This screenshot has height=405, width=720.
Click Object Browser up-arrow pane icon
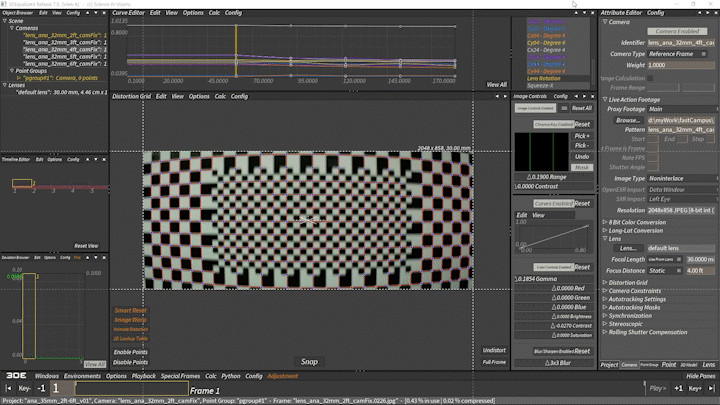tap(88, 13)
